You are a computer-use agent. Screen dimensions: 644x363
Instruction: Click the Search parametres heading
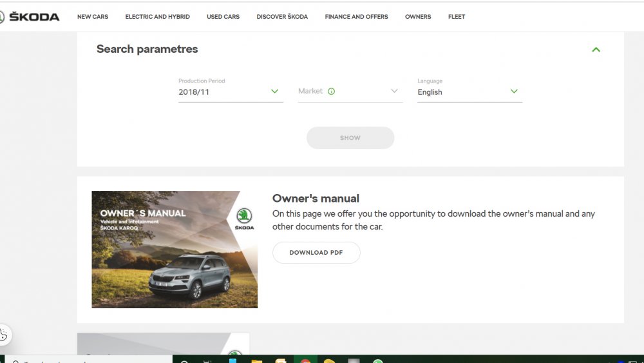pos(147,49)
